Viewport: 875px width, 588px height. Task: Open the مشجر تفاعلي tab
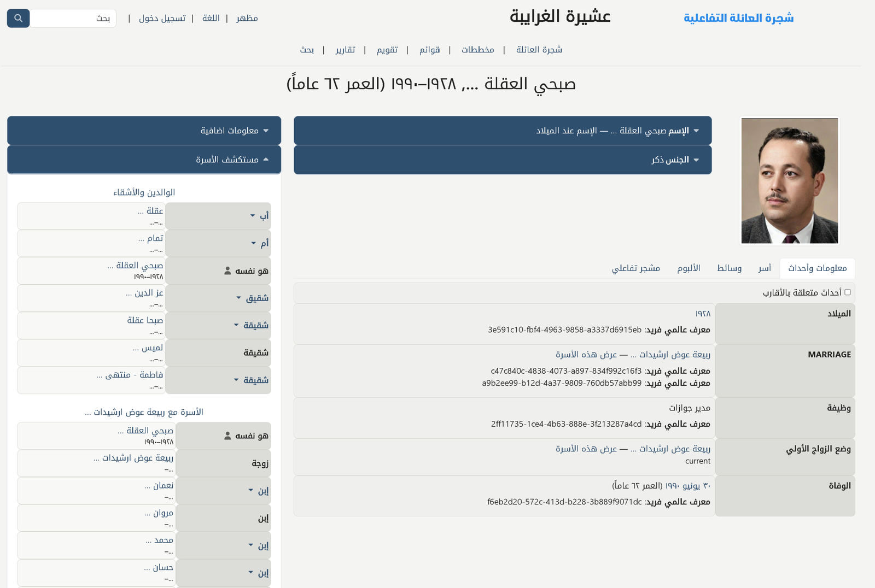[635, 268]
